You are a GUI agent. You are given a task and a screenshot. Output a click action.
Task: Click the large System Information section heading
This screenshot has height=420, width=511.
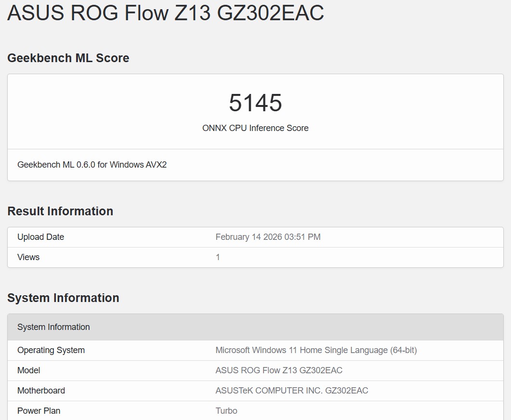point(63,298)
